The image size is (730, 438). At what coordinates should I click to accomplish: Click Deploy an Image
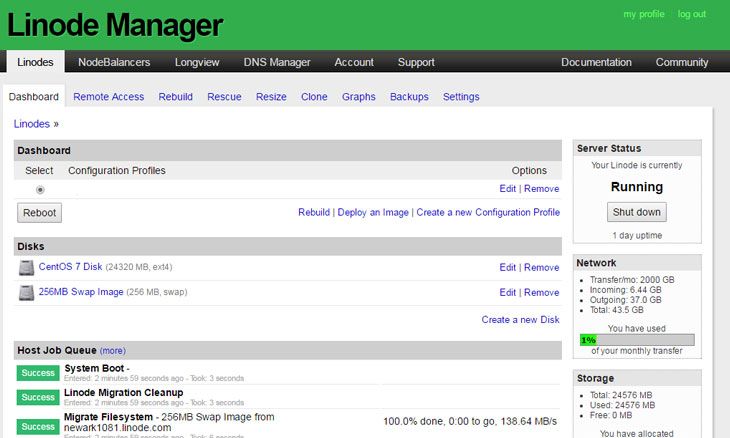(x=373, y=212)
